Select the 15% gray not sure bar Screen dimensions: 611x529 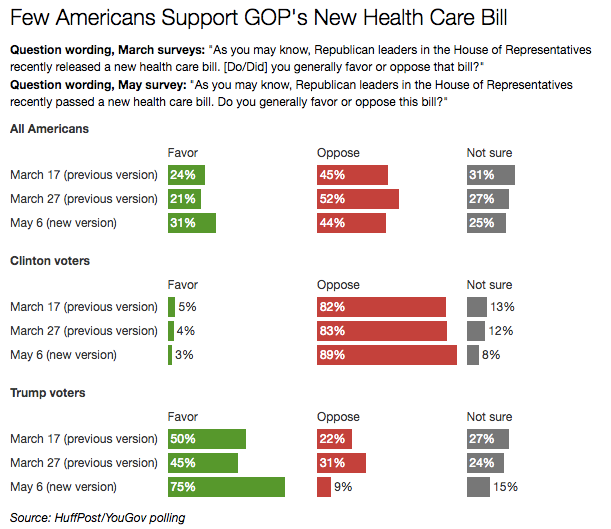point(479,487)
